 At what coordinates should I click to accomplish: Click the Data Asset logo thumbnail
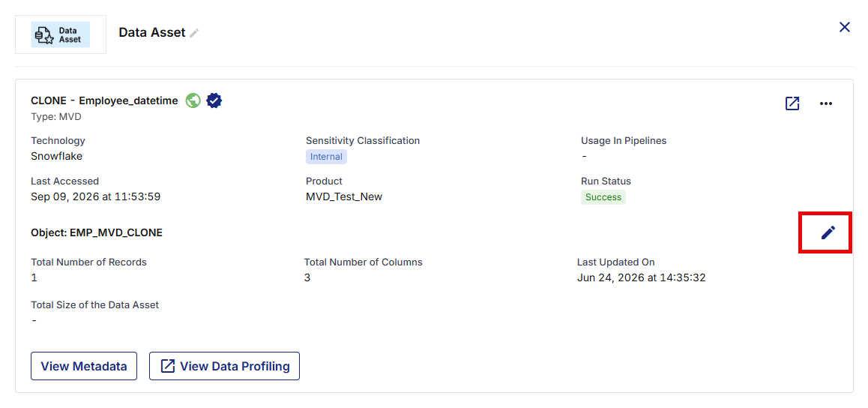(x=60, y=34)
